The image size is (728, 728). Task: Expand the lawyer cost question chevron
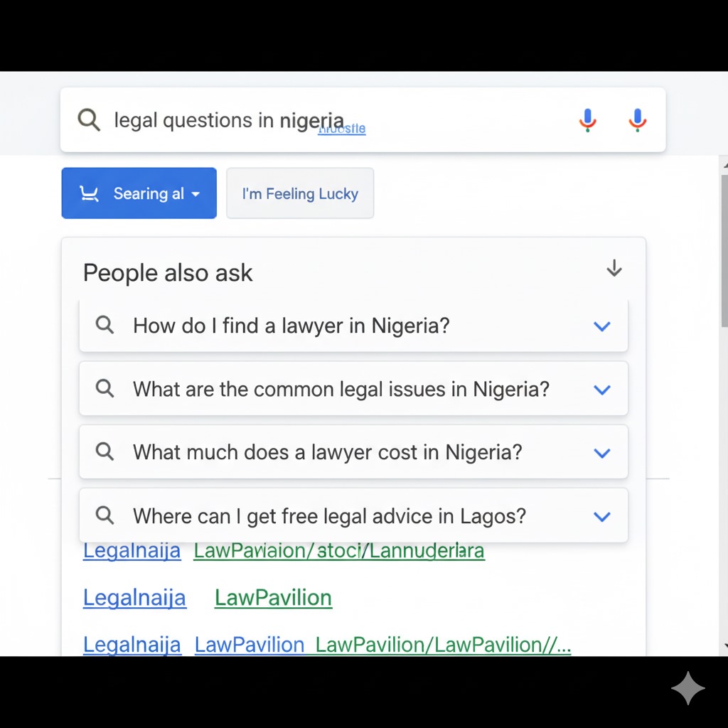(601, 453)
